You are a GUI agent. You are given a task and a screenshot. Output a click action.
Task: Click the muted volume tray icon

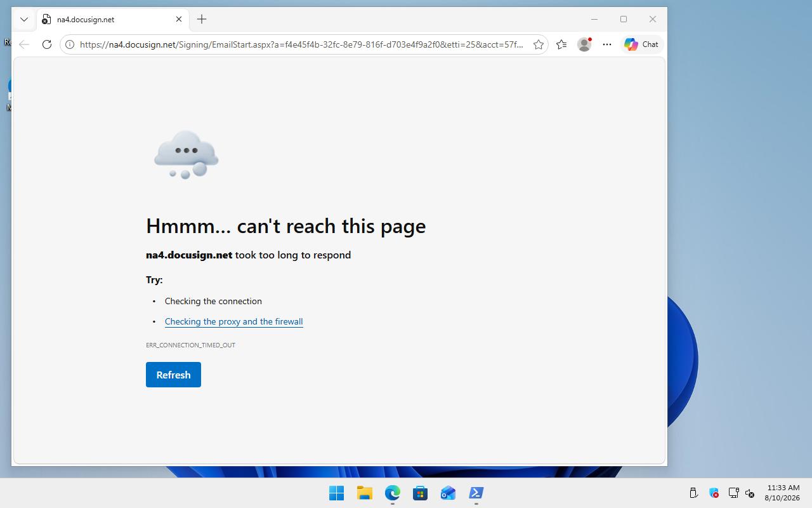point(749,493)
